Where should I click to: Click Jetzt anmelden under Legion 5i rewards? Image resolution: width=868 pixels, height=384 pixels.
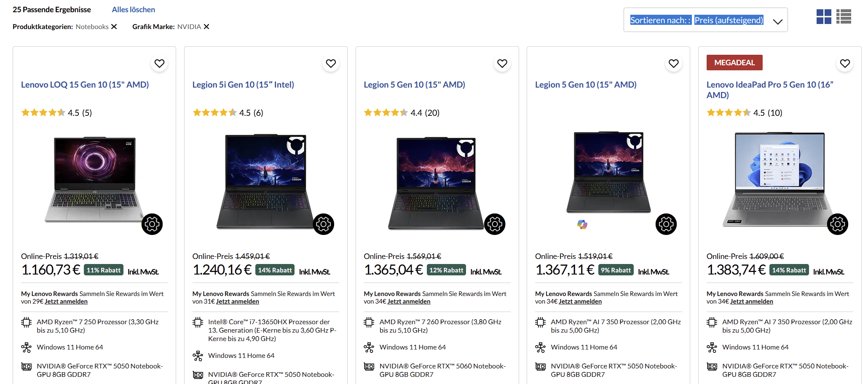[237, 301]
